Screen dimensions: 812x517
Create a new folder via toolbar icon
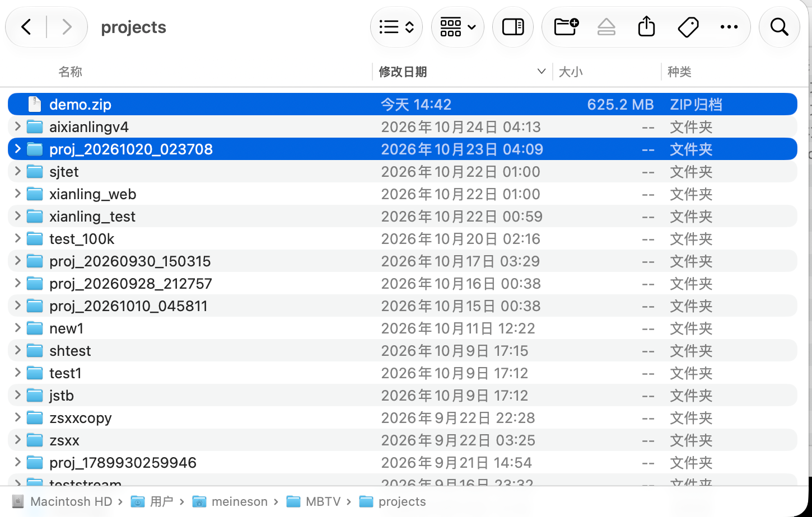tap(566, 27)
